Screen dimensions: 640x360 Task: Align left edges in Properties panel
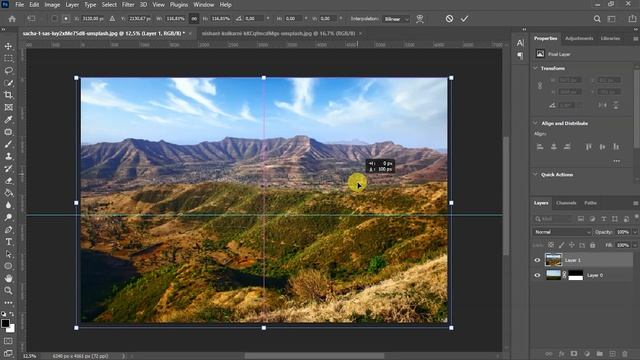[x=540, y=147]
